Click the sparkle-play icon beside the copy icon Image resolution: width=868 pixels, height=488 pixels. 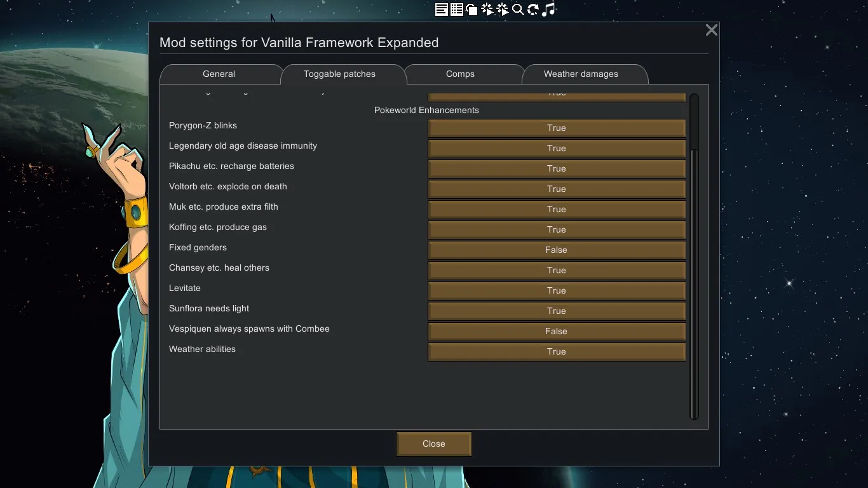coord(487,10)
